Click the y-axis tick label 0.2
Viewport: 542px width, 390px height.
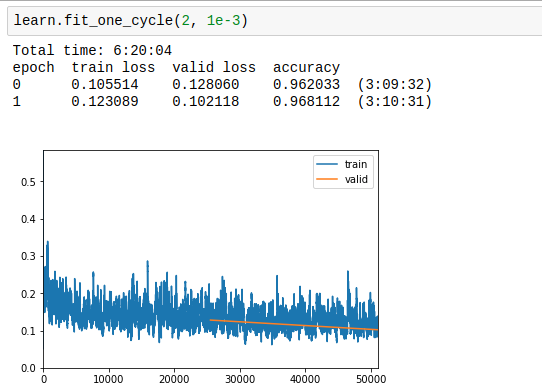[x=28, y=294]
